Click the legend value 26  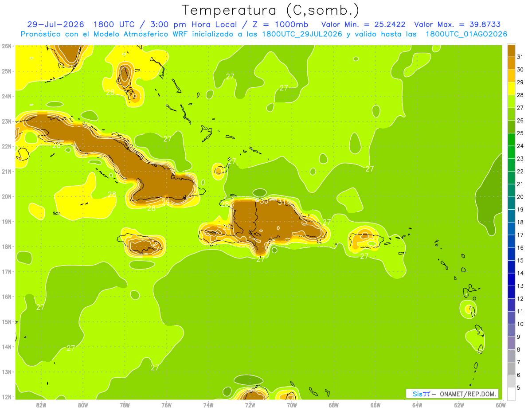pos(520,121)
